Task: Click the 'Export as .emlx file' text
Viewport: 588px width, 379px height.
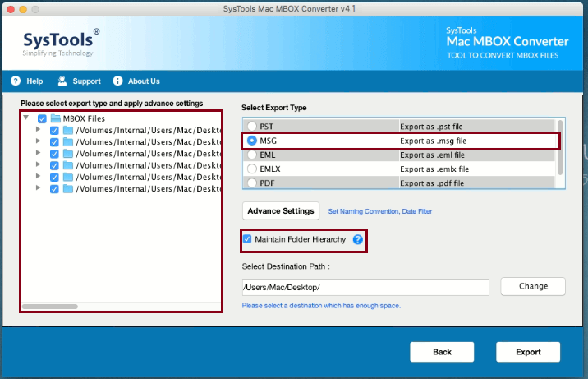Action: tap(434, 169)
